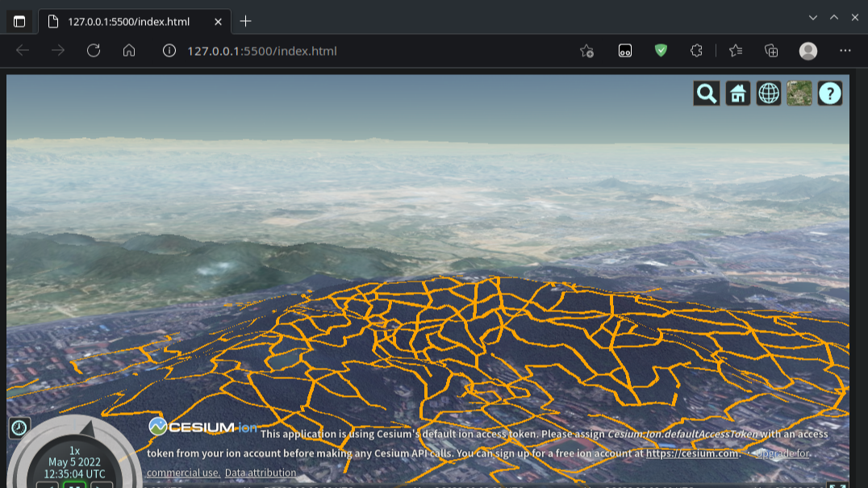
Task: Open the tab search chevron dropdown
Action: coord(812,18)
